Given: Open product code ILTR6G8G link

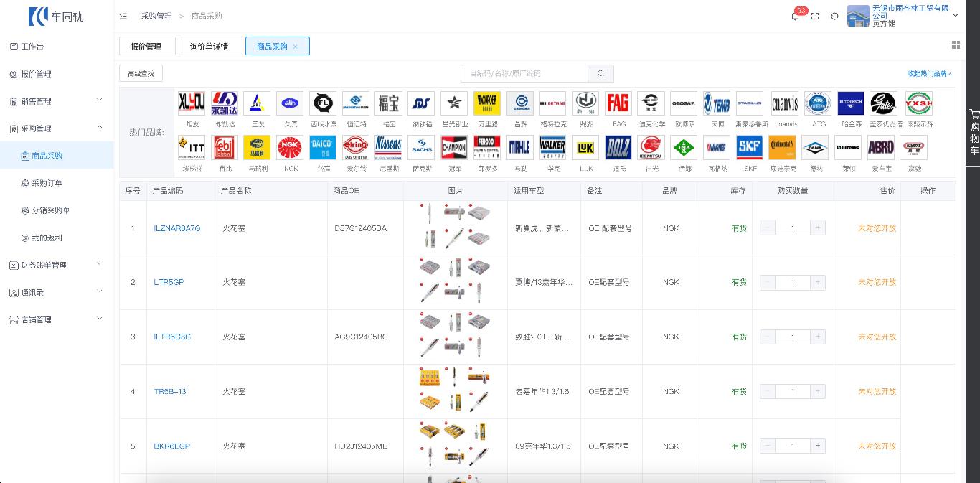Looking at the screenshot, I should (172, 337).
